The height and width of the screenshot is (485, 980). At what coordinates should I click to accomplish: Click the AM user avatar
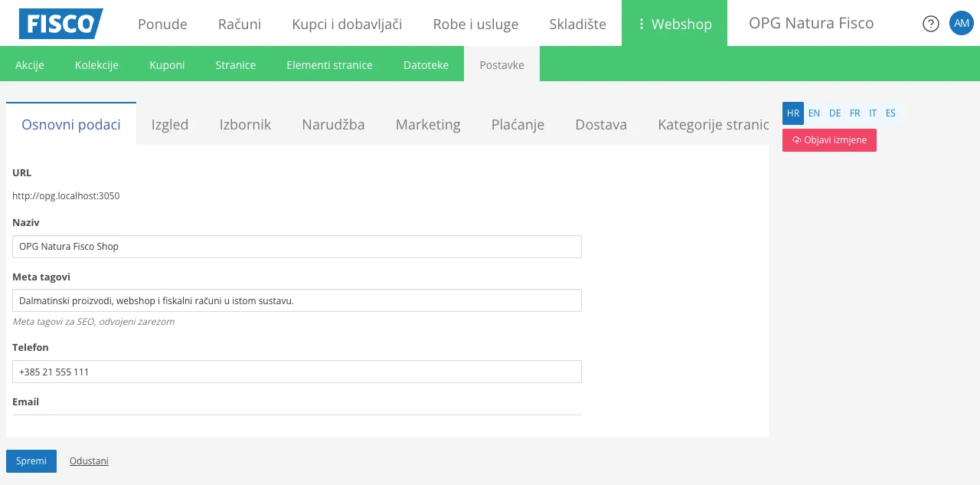pyautogui.click(x=962, y=23)
